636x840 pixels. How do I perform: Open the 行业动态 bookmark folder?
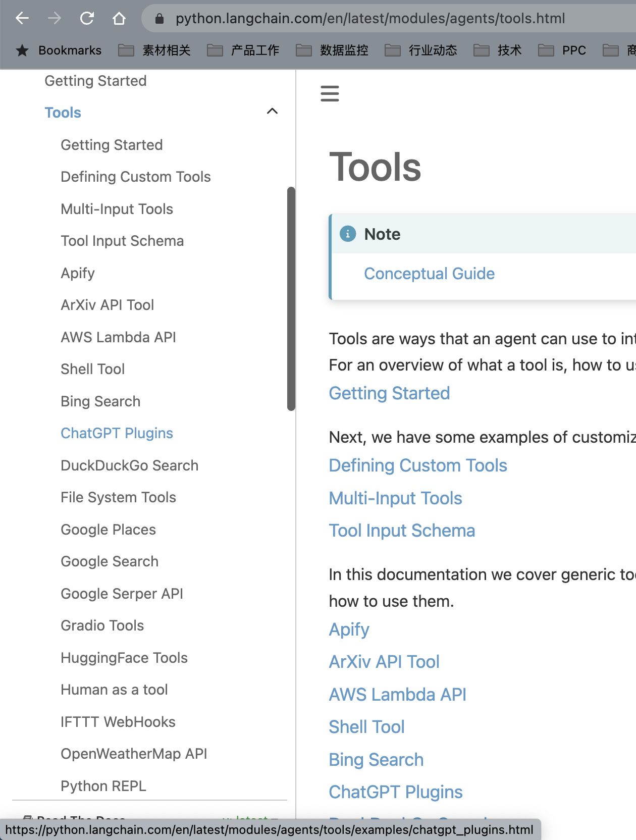point(421,50)
